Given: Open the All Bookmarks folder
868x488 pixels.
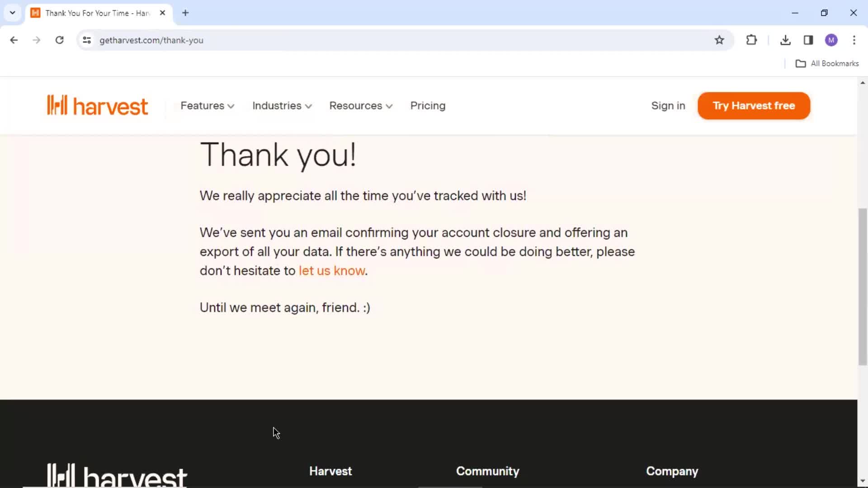Looking at the screenshot, I should pos(827,62).
